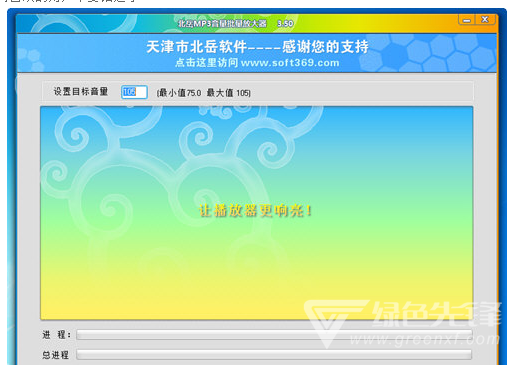Close the MP3 volume amplifier window
518x365 pixels.
(485, 20)
